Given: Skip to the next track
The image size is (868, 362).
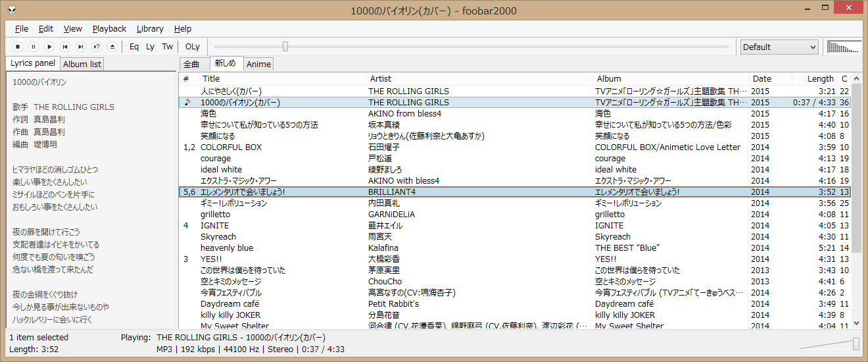Looking at the screenshot, I should tap(81, 47).
